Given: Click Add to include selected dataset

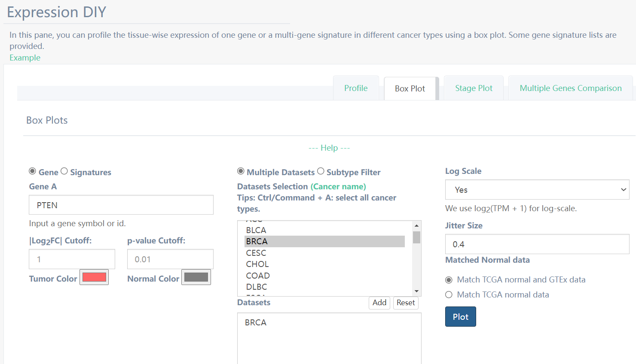Looking at the screenshot, I should click(379, 303).
